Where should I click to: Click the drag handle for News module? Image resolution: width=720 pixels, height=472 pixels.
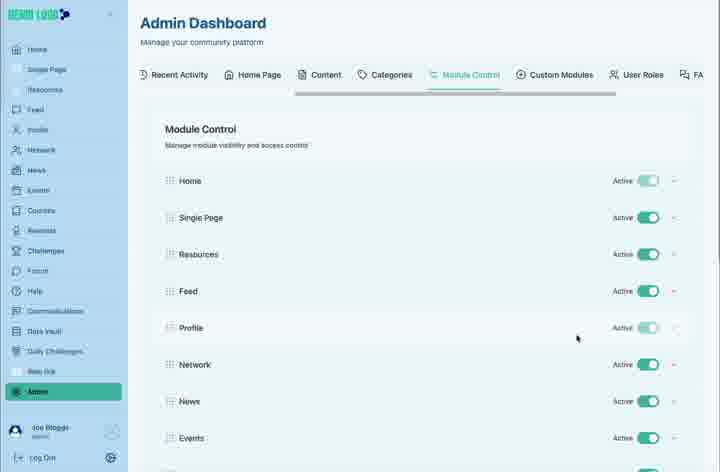pos(170,401)
